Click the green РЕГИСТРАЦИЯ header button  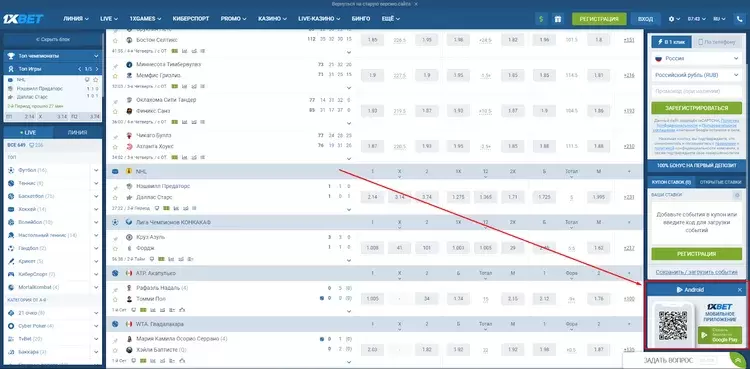pos(599,19)
